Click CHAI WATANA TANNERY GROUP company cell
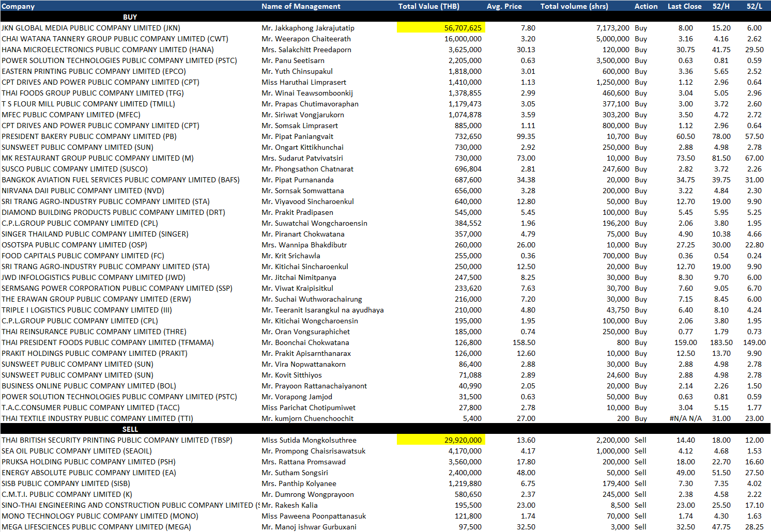 (115, 39)
